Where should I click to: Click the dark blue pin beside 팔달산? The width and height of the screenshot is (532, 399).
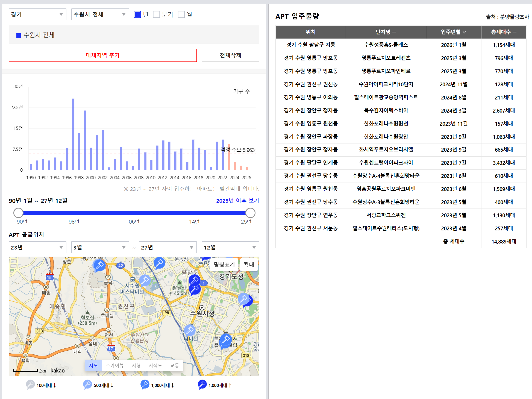pos(195,290)
